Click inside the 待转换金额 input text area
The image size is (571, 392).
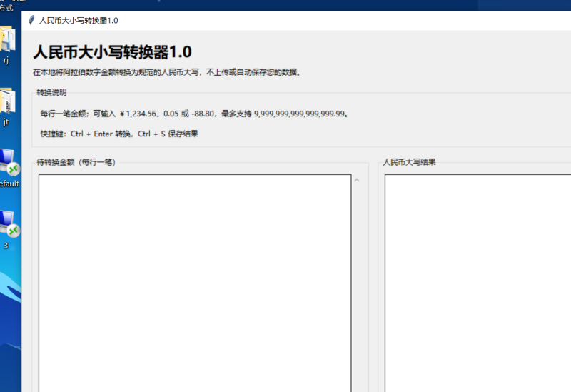pyautogui.click(x=195, y=283)
